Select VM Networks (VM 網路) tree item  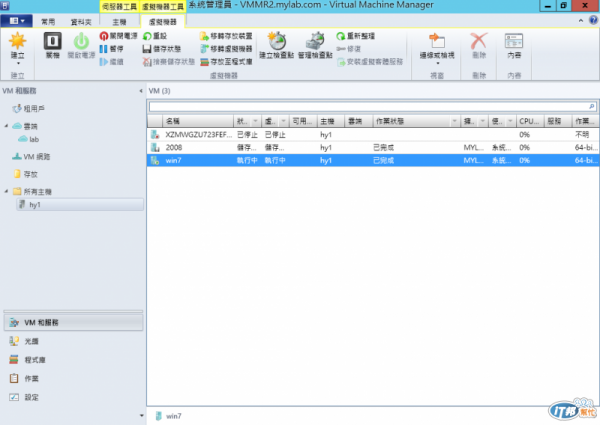pos(31,156)
